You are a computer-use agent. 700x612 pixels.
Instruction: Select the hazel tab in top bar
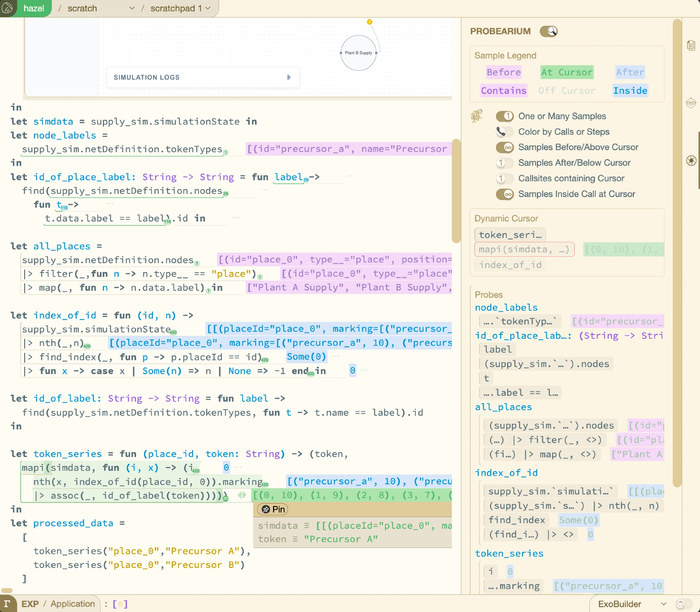[x=34, y=8]
